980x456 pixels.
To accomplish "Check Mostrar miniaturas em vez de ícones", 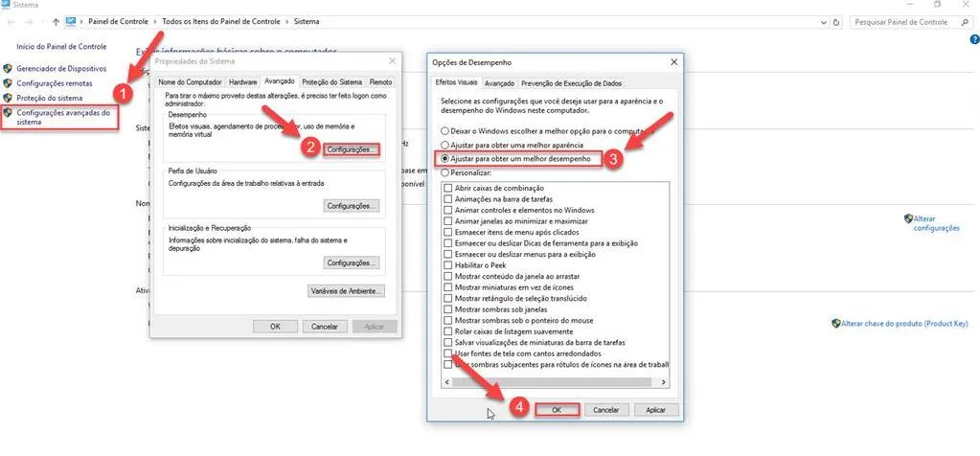I will pos(447,287).
